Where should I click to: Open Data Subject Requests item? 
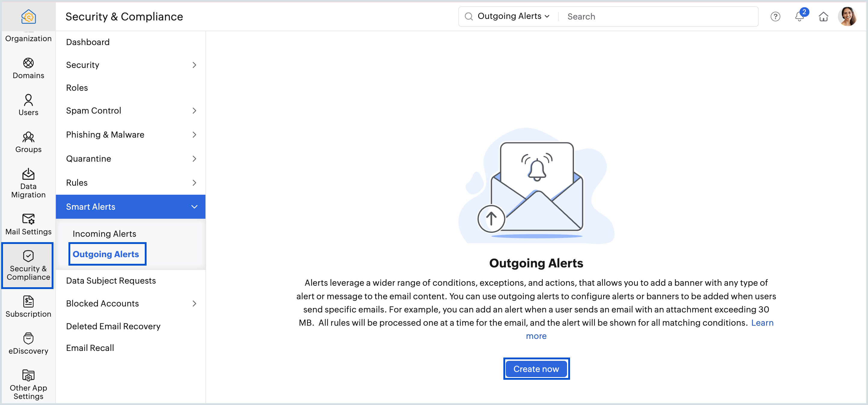[x=111, y=280]
